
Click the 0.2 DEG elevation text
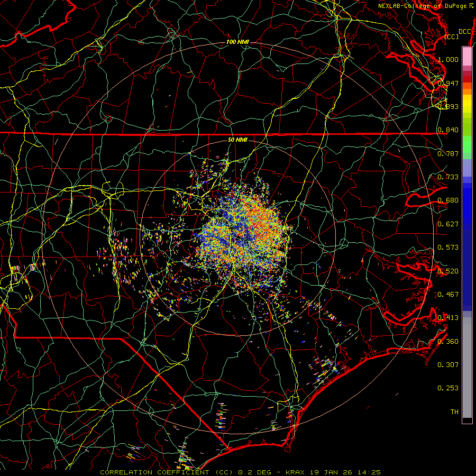[255, 472]
